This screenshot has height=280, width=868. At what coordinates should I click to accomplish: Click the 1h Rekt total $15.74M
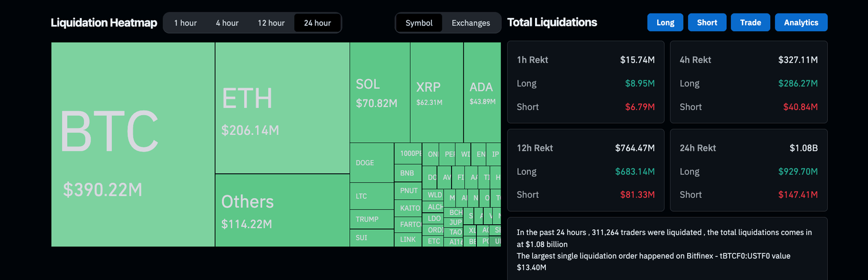click(x=637, y=60)
